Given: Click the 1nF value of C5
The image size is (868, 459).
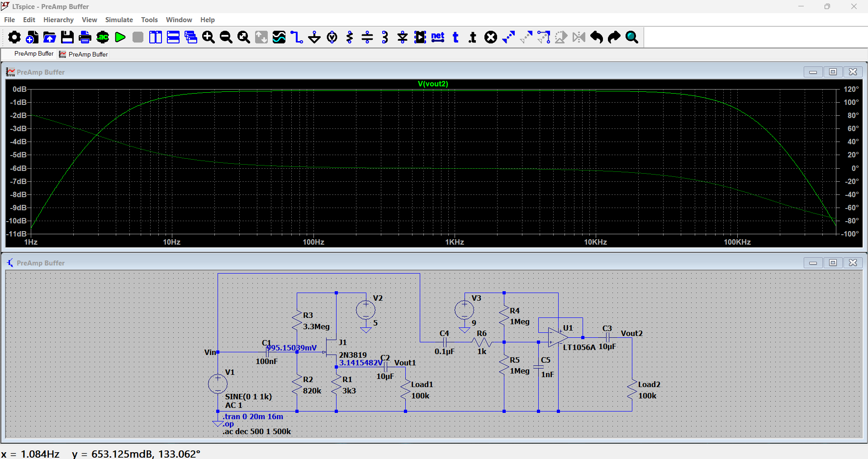Looking at the screenshot, I should point(547,374).
